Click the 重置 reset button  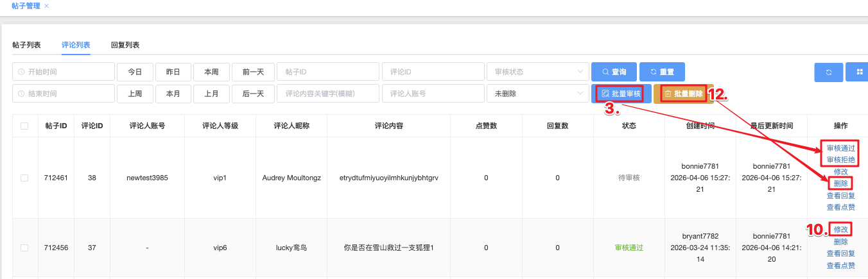pyautogui.click(x=661, y=72)
